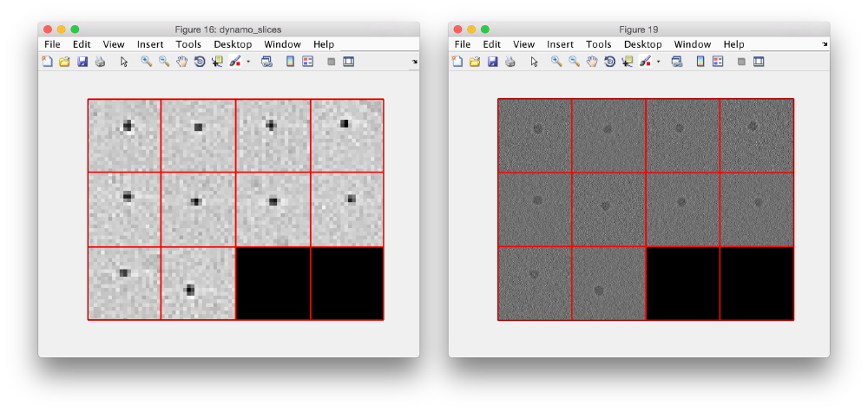Print Figure 16 using the printer icon

coord(100,62)
